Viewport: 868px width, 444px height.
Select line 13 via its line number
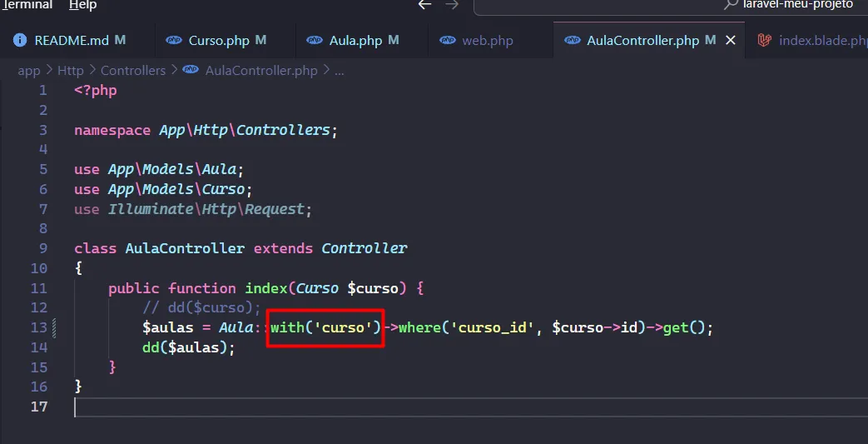click(x=38, y=327)
